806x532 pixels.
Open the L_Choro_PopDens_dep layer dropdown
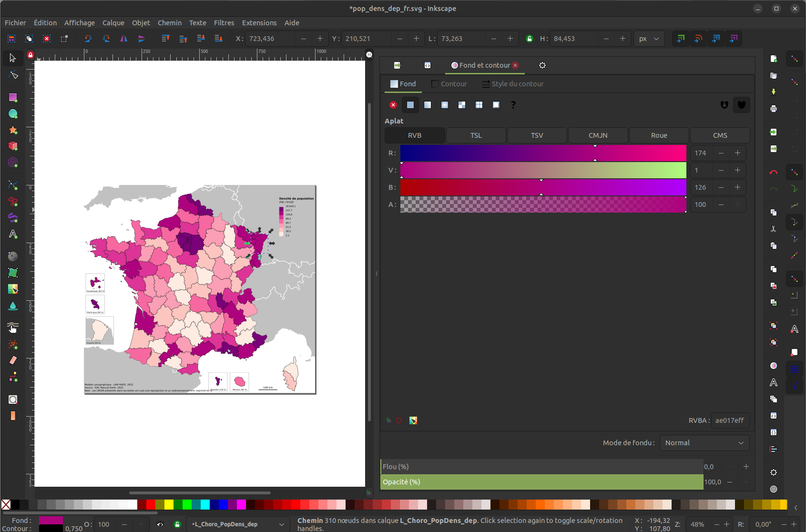click(237, 524)
